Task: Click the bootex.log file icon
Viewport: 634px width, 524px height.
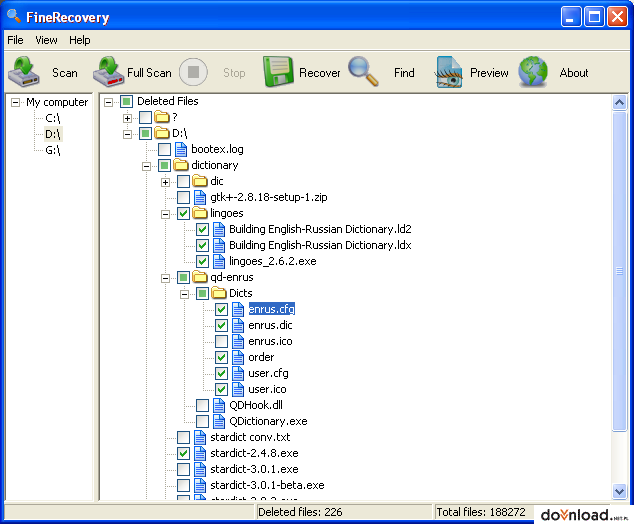Action: pos(181,149)
